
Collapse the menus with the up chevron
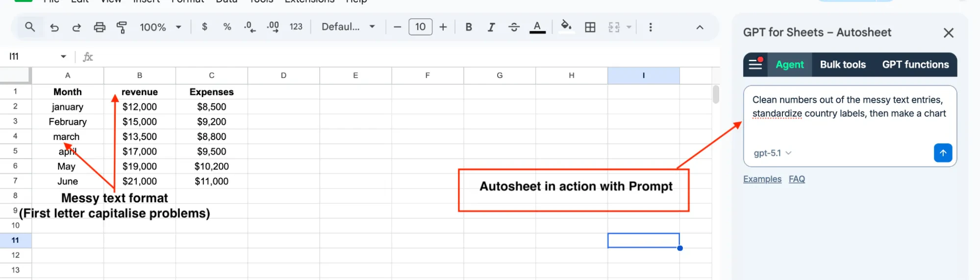700,27
